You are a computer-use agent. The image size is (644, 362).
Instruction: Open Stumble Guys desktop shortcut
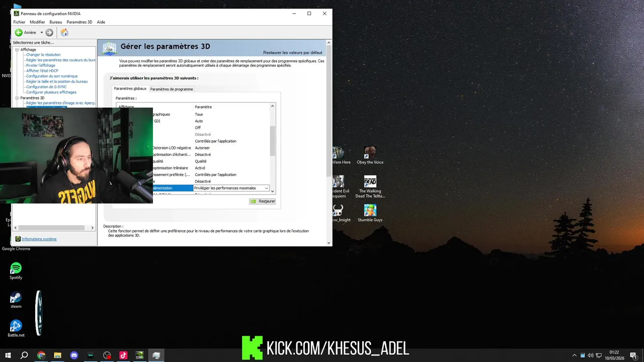tap(370, 213)
